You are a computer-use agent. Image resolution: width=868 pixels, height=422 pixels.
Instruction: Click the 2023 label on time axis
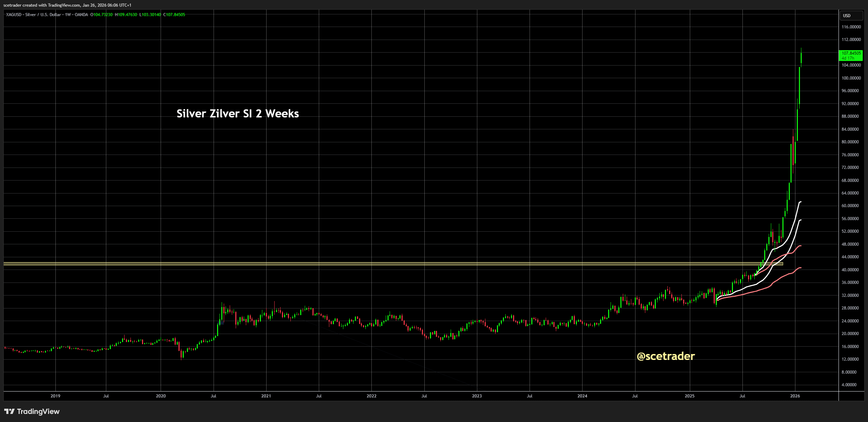pyautogui.click(x=477, y=396)
